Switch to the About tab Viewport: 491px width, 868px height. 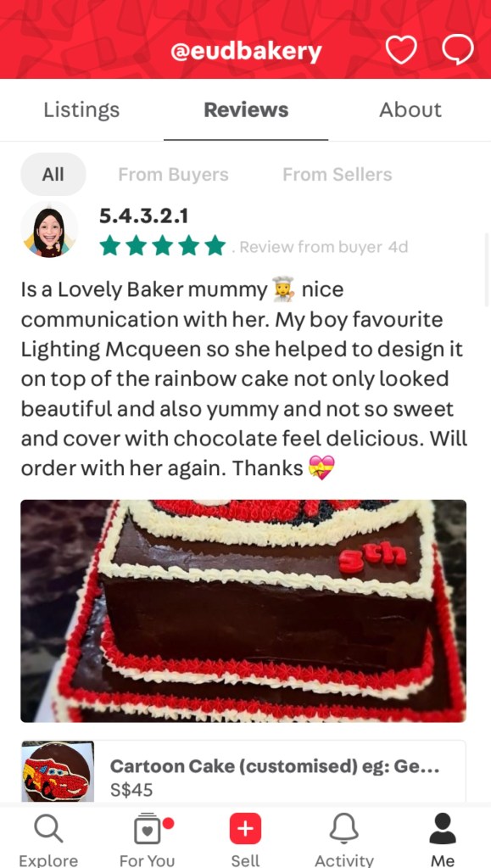410,109
